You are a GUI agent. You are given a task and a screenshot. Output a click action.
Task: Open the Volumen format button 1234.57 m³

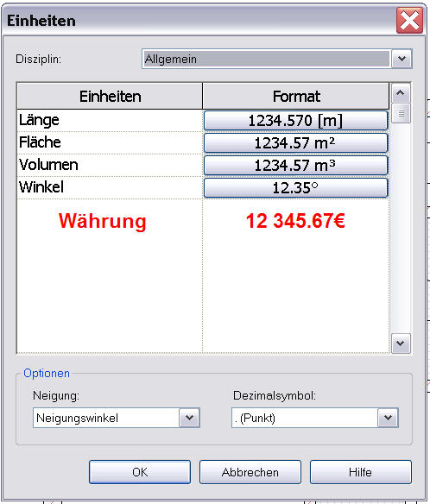tap(295, 165)
